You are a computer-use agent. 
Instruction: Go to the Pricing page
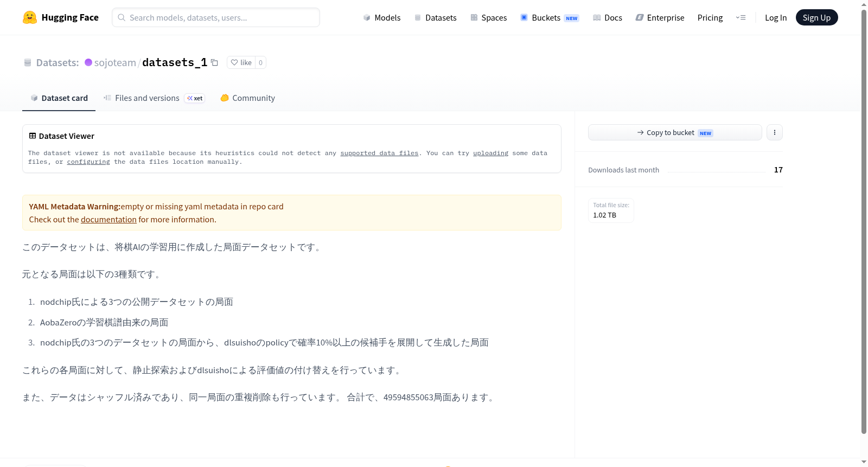point(710,17)
